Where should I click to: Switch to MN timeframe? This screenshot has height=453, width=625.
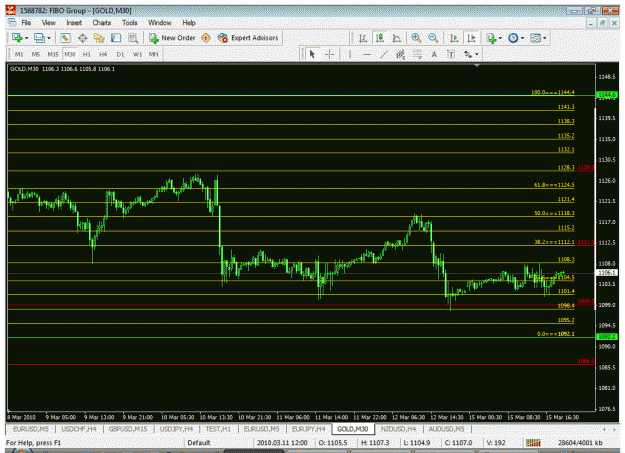point(154,54)
